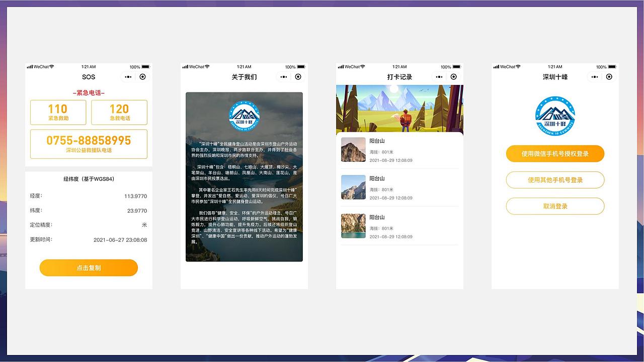Open the more-options dots on the 打卡记录 screen
Viewport: 644px width, 362px height.
click(439, 77)
